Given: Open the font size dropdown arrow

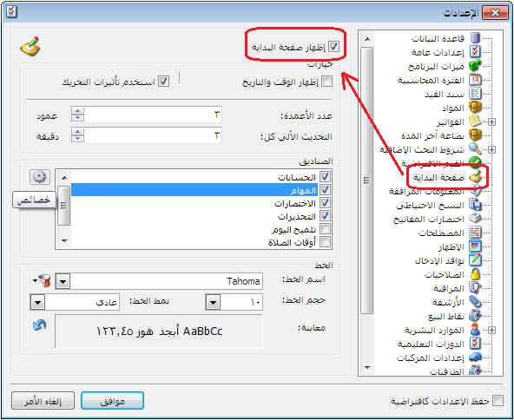Looking at the screenshot, I should tap(213, 302).
